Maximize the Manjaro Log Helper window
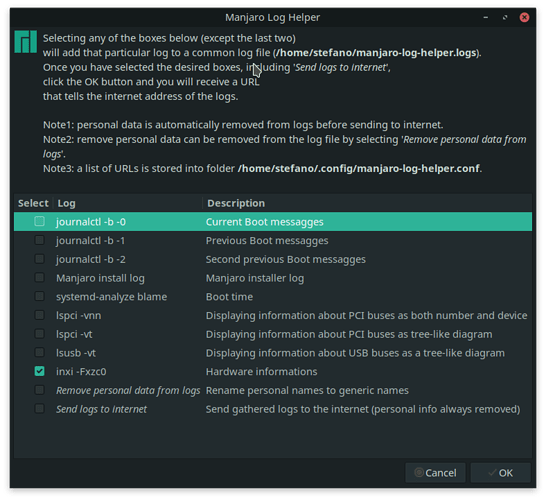Screen dimensions: 546x500 [x=505, y=17]
